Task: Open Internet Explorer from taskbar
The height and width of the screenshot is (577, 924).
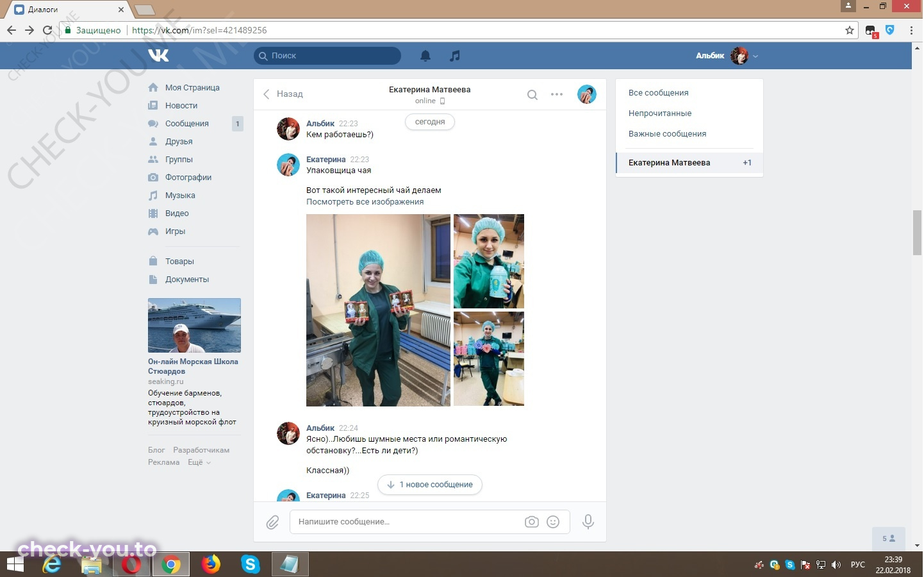Action: coord(52,565)
